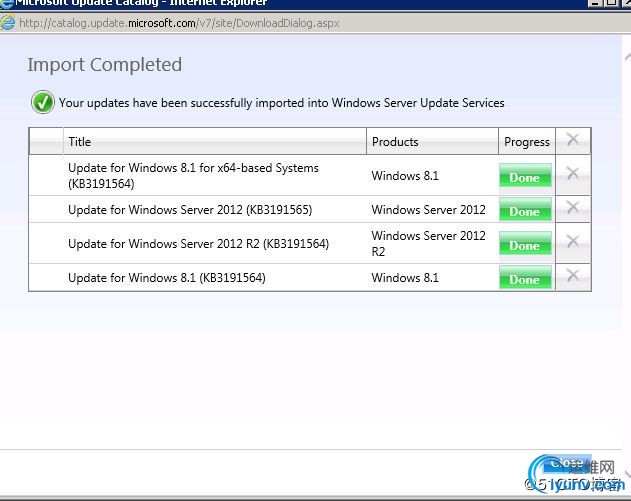Click the X icon in the table header
This screenshot has height=501, width=631.
(573, 140)
